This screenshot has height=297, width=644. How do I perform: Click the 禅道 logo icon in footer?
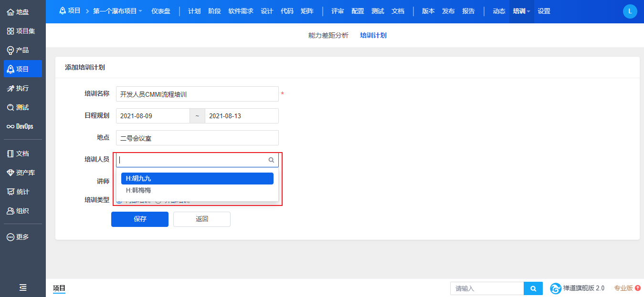[x=556, y=288]
